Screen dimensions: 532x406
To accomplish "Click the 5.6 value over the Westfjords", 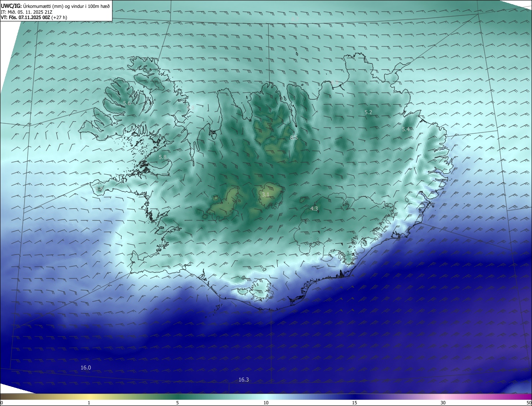I will tap(127, 103).
